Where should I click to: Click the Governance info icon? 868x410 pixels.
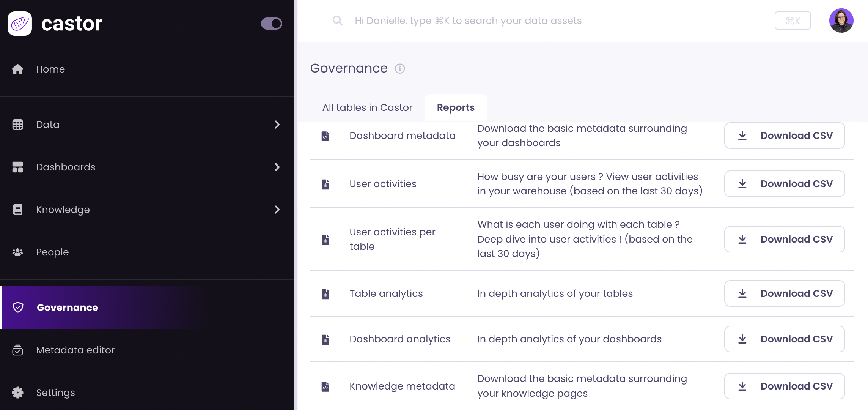400,69
